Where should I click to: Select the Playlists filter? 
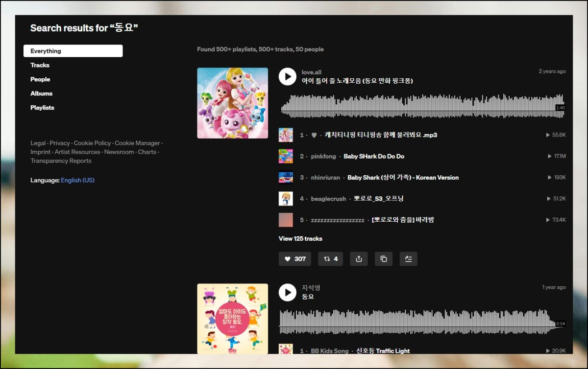pos(42,108)
